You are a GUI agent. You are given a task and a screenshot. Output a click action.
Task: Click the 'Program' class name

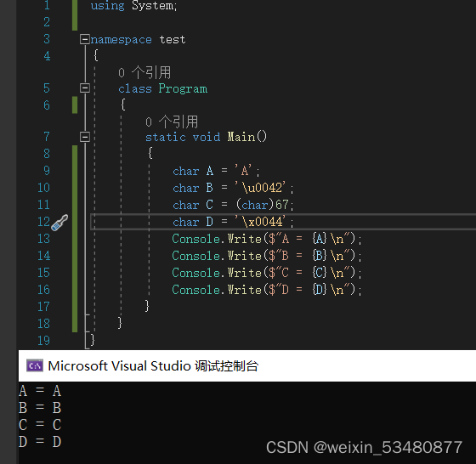pos(183,88)
